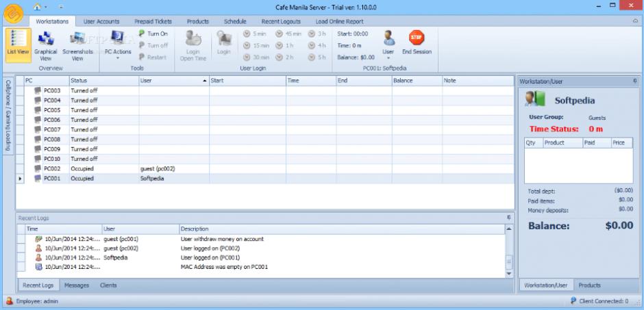The width and height of the screenshot is (644, 310).
Task: Switch to the Clients bottom tab
Action: 108,285
